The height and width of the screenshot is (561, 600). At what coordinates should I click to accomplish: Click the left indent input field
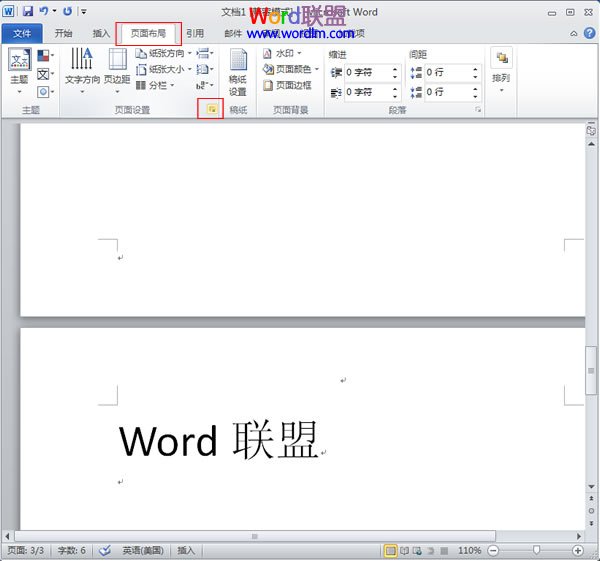[x=368, y=72]
